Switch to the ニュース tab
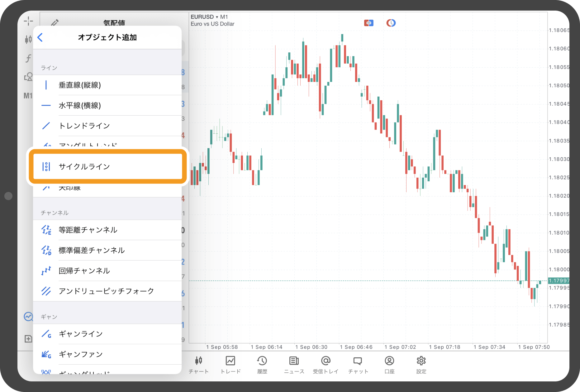This screenshot has width=580, height=392. pos(294,365)
